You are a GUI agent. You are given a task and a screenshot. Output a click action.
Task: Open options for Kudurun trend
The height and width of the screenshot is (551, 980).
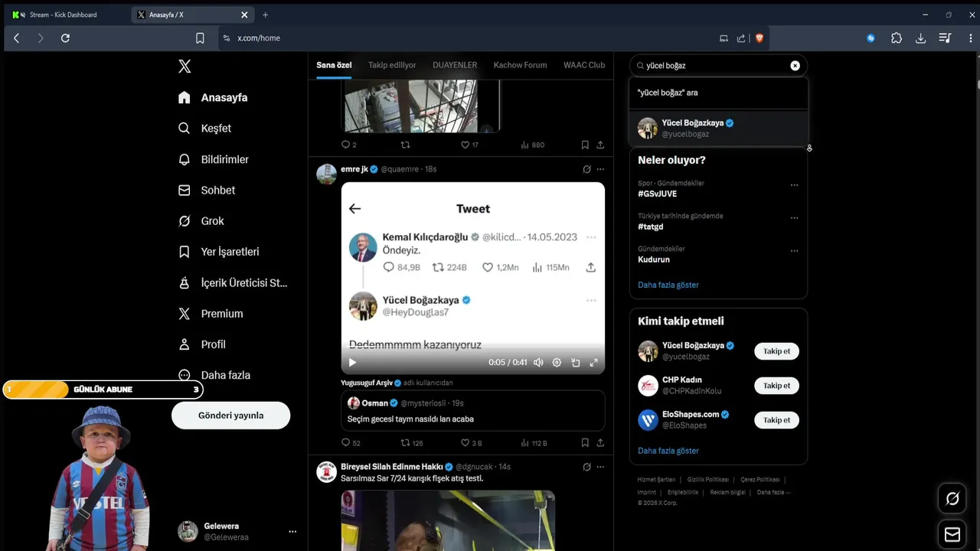click(794, 251)
